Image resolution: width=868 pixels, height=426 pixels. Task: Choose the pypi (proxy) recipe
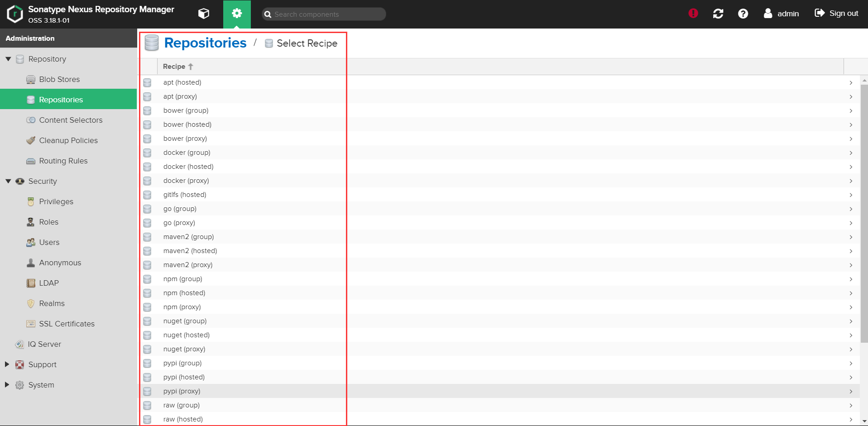[499, 391]
